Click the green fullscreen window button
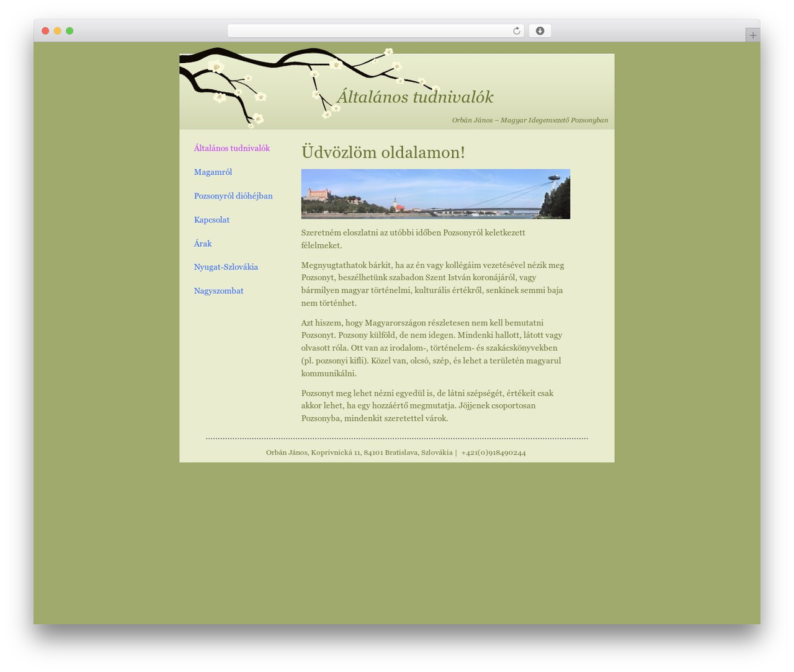Screen dimensions: 794x672 tap(69, 31)
